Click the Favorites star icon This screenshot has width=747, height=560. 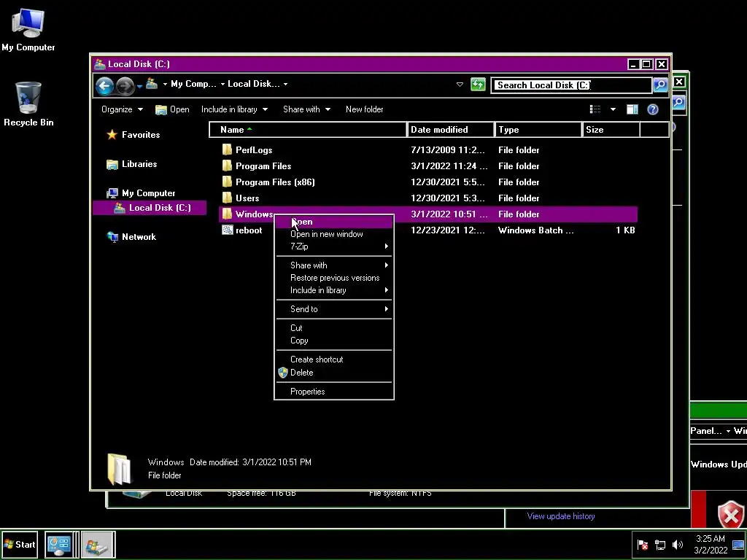coord(112,135)
